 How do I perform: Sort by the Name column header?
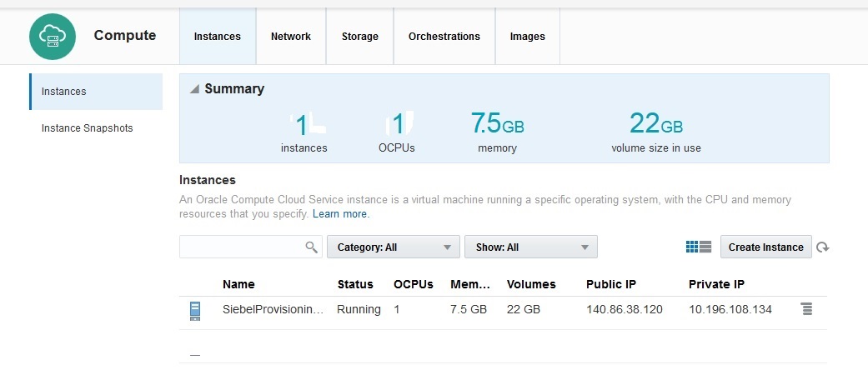click(x=238, y=284)
